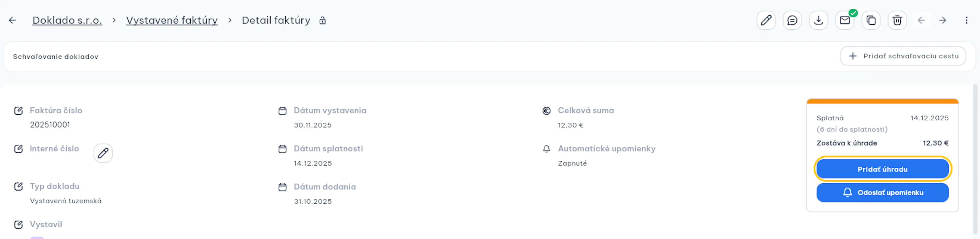Open invoice editing with the pencil toolbar icon
Viewport: 980px width, 239px height.
[x=766, y=20]
